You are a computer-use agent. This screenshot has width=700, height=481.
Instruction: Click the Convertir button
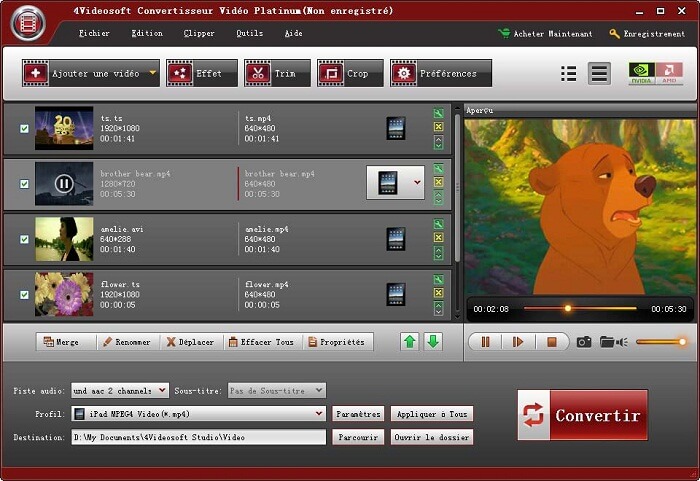[x=582, y=415]
